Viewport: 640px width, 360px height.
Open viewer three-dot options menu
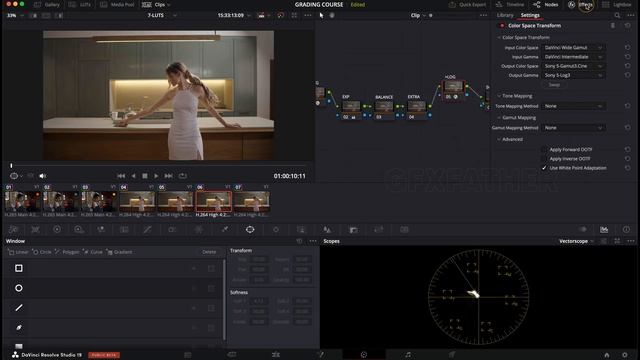click(308, 16)
